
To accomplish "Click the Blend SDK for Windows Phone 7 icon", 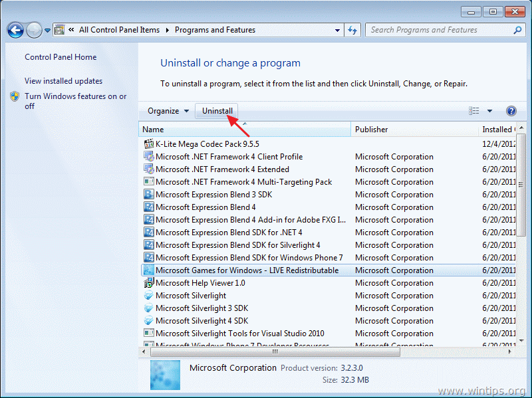I will pos(148,258).
